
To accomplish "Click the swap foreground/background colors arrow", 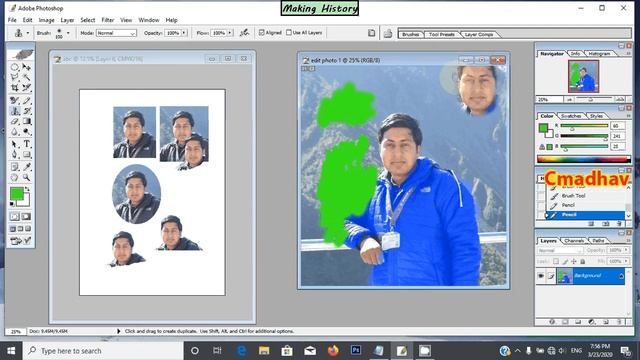I will tap(28, 189).
